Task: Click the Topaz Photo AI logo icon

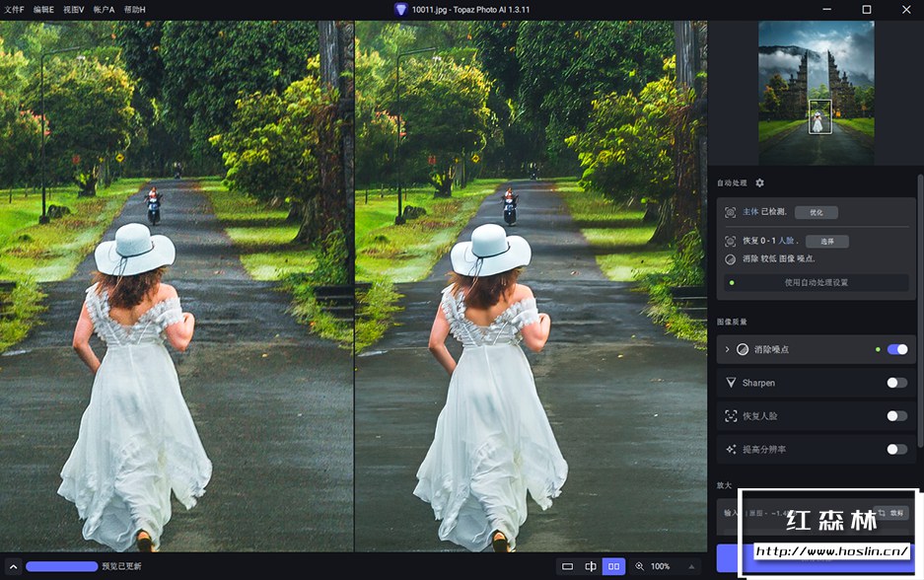Action: click(x=400, y=9)
